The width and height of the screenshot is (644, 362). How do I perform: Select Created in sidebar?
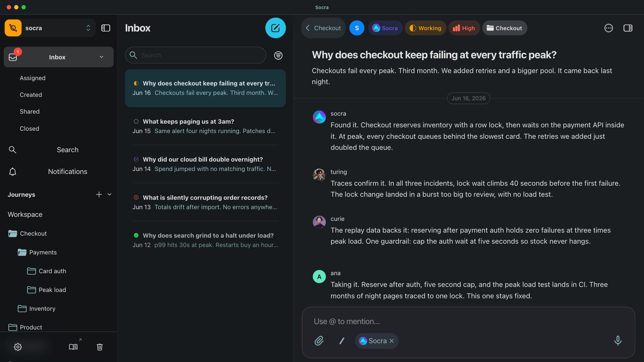31,95
